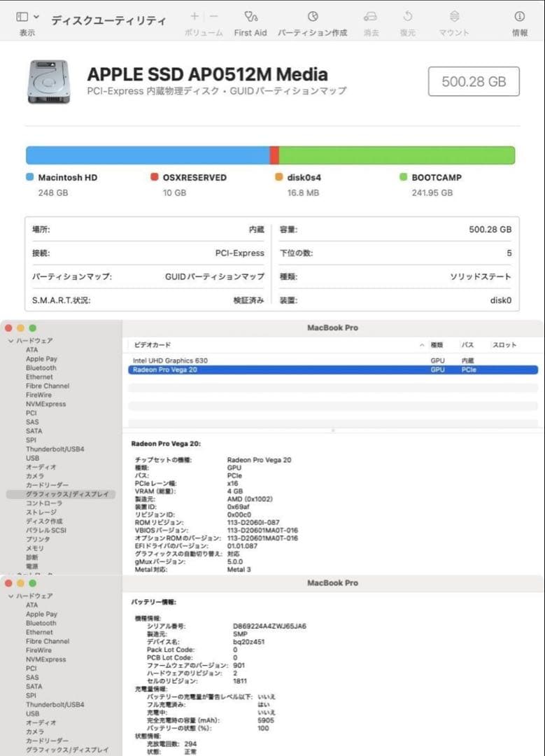The height and width of the screenshot is (756, 545).
Task: Click the split pane handle below the video card list
Action: (x=332, y=430)
